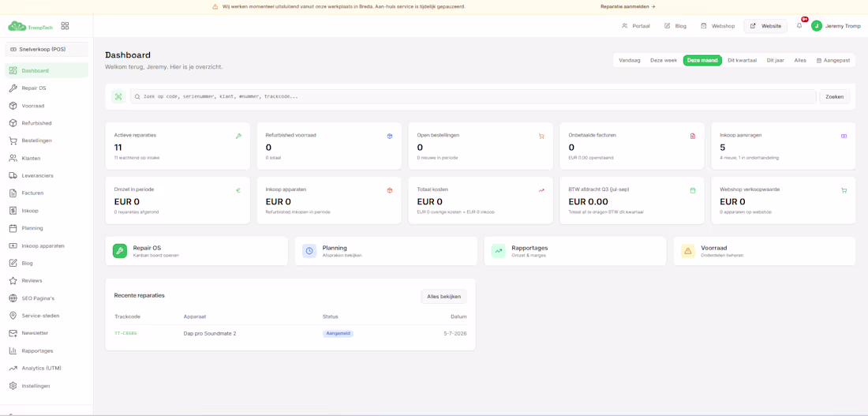The height and width of the screenshot is (416, 868).
Task: Click the Rapportages trend icon on shortcut tile
Action: 498,251
